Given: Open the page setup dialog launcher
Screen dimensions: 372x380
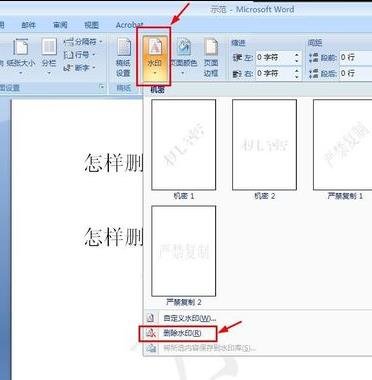Looking at the screenshot, I should 102,87.
